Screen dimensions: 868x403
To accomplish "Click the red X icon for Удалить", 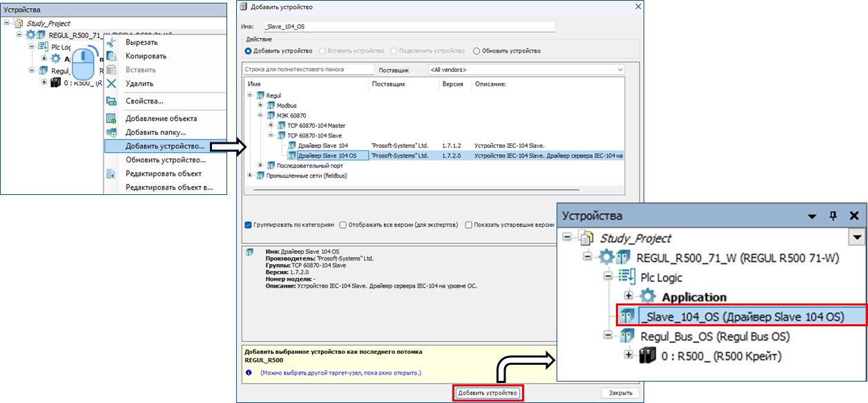I will (x=111, y=84).
